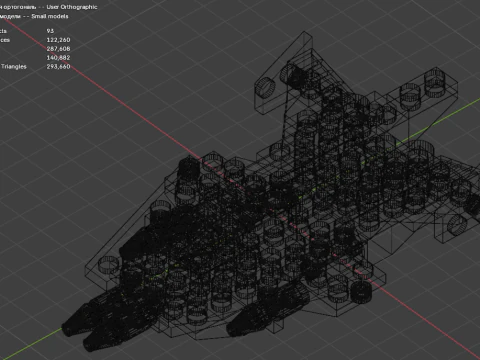Click the 'Small models' collection label
The height and width of the screenshot is (360, 480).
point(50,16)
